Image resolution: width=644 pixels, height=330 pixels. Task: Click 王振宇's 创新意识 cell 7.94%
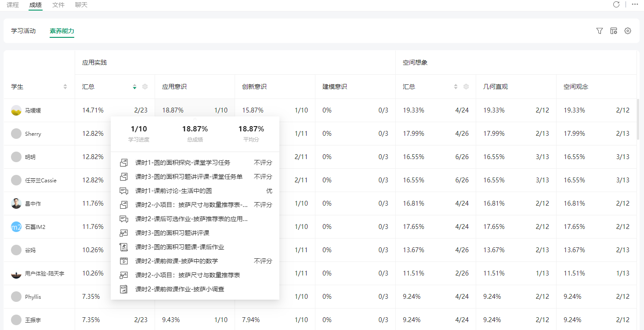pyautogui.click(x=251, y=320)
